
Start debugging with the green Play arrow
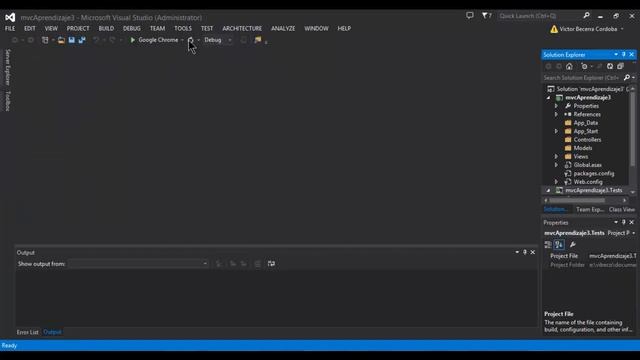pos(132,40)
